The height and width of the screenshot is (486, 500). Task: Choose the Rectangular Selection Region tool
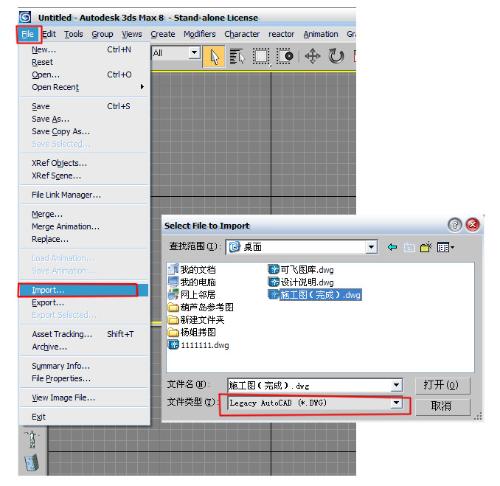click(x=261, y=56)
